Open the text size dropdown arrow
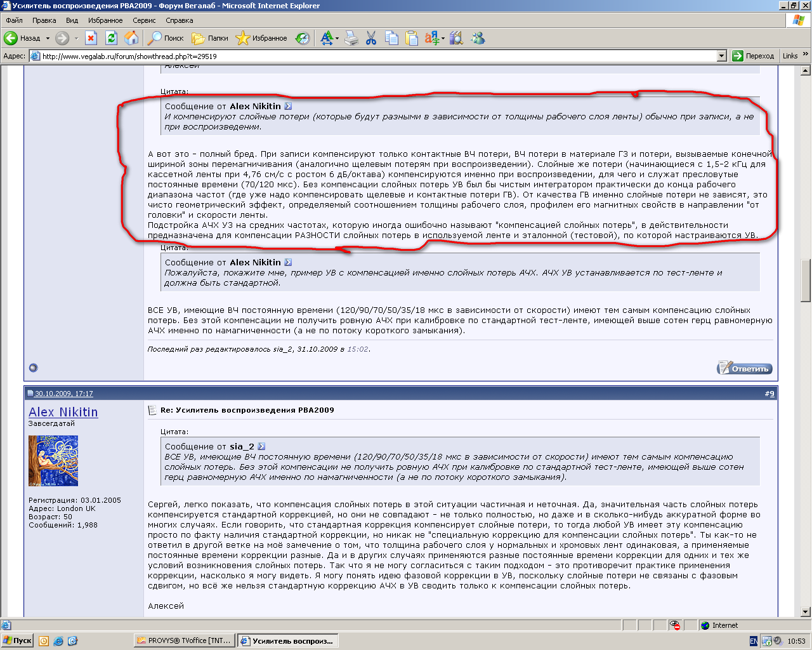Image resolution: width=812 pixels, height=650 pixels. click(x=337, y=38)
